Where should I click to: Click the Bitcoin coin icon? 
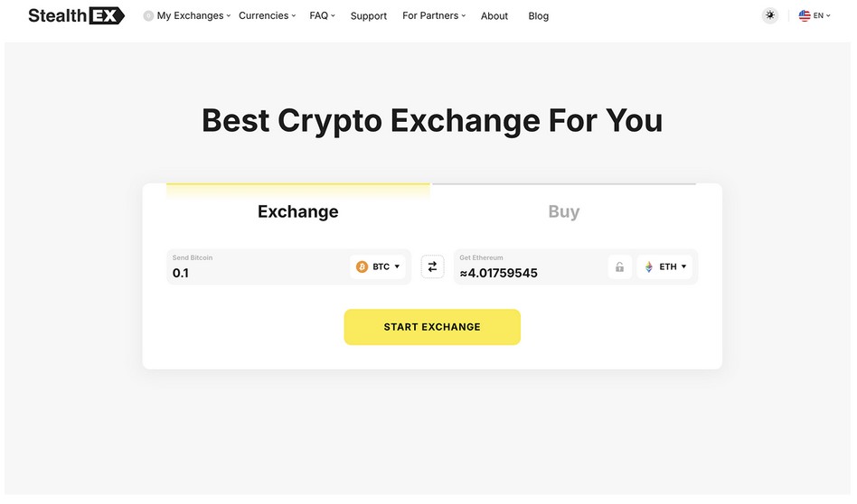362,266
